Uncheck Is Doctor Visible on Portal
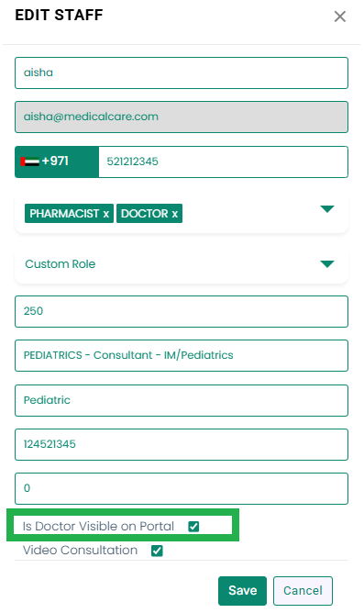Screen dimensions: 364x613 click(x=193, y=527)
